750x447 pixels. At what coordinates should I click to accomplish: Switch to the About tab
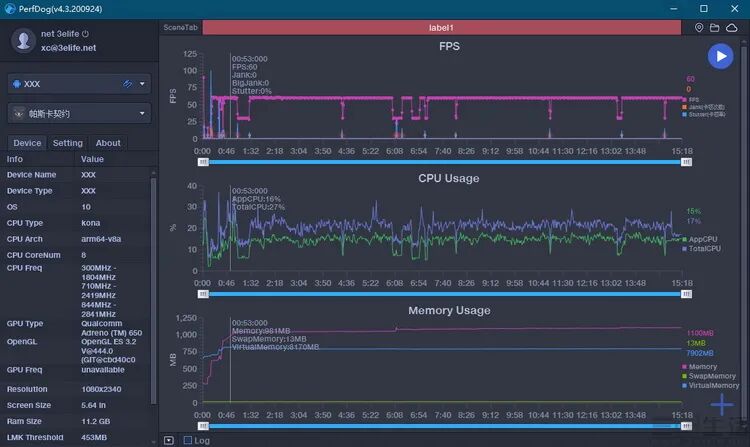(x=108, y=143)
